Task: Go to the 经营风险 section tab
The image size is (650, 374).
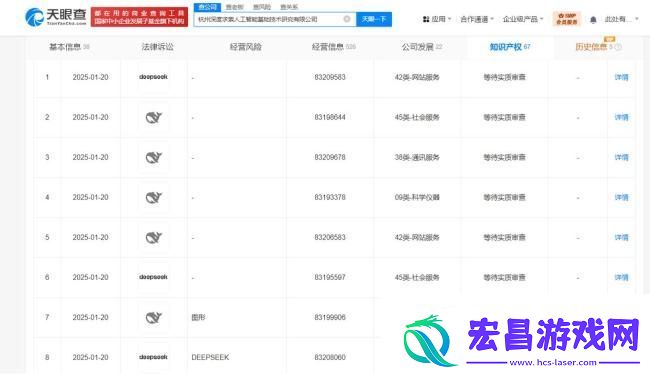Action: 245,47
